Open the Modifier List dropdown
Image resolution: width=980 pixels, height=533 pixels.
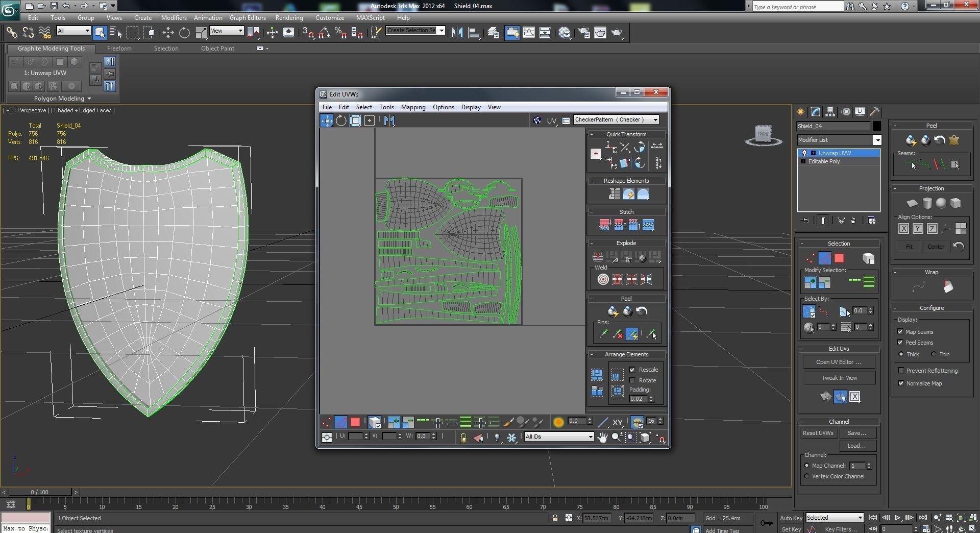(839, 140)
